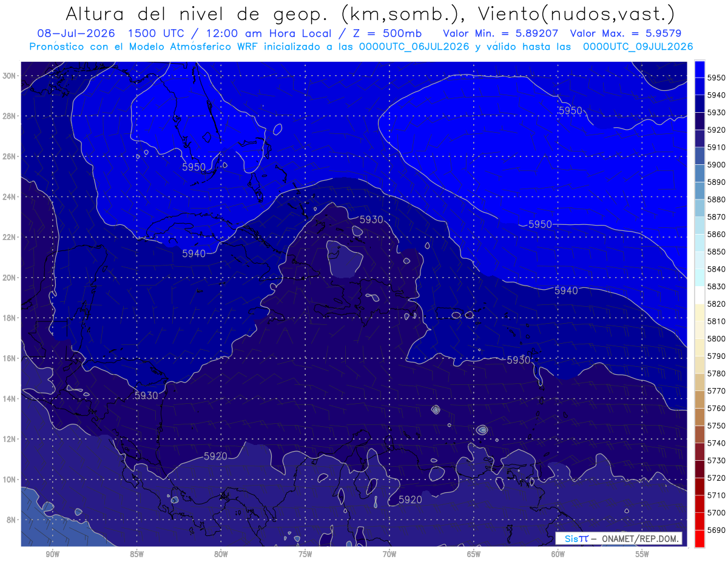Screen dimensions: 728x562
Task: Click the 16N latitude axis label
Action: click(10, 358)
